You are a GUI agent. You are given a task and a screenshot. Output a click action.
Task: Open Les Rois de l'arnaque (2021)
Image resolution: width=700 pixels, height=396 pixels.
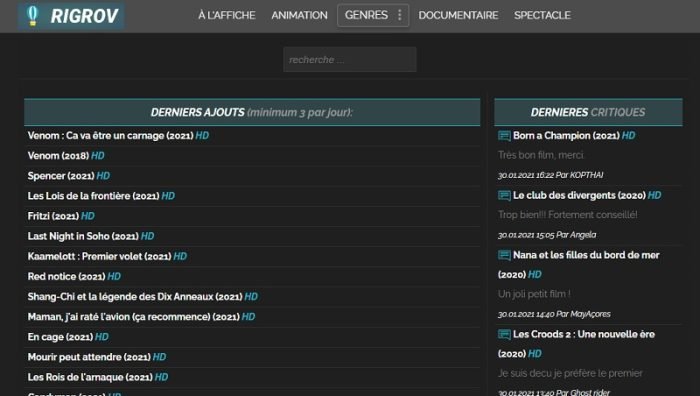tap(90, 377)
